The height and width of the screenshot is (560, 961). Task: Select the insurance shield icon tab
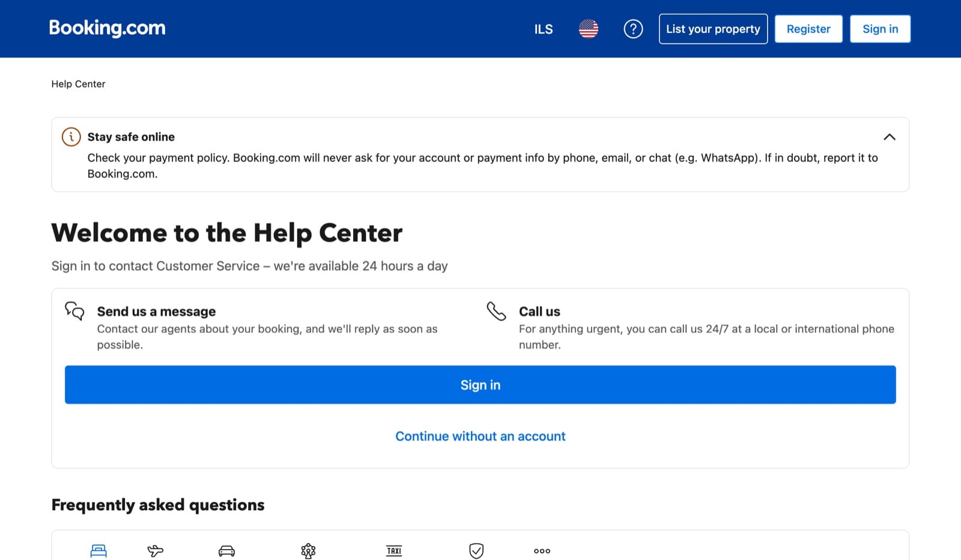point(476,550)
